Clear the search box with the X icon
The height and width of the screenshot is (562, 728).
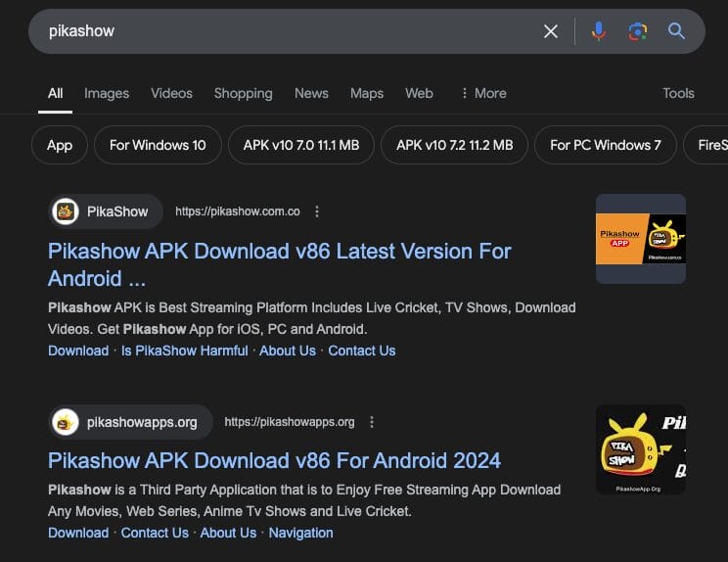pyautogui.click(x=551, y=31)
